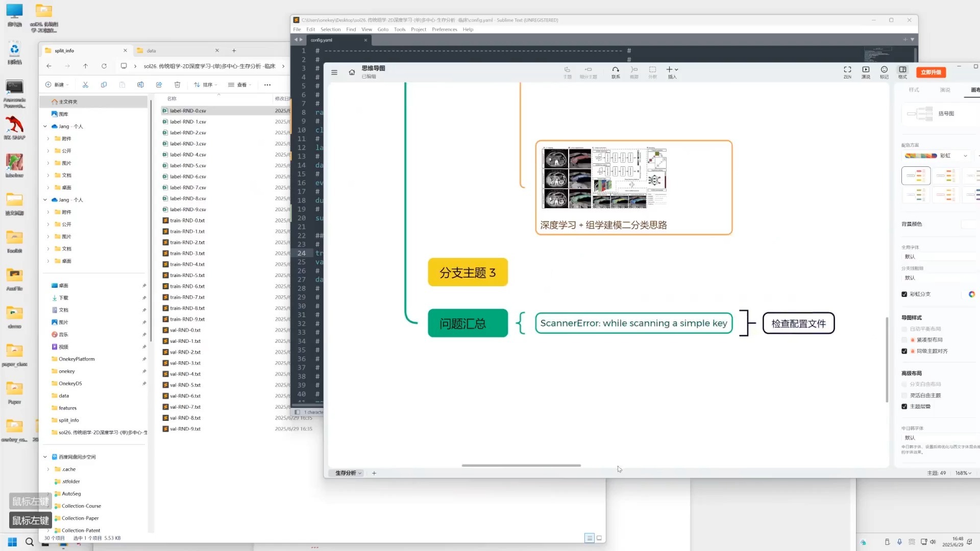Choose first selected color theme thumbnail

click(x=916, y=176)
